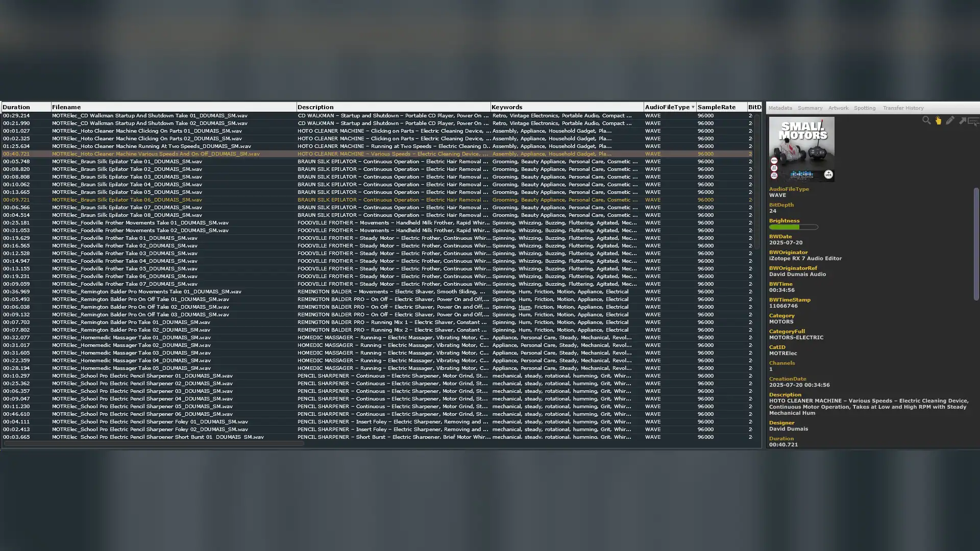
Task: Open the Artwork tab
Action: (838, 108)
